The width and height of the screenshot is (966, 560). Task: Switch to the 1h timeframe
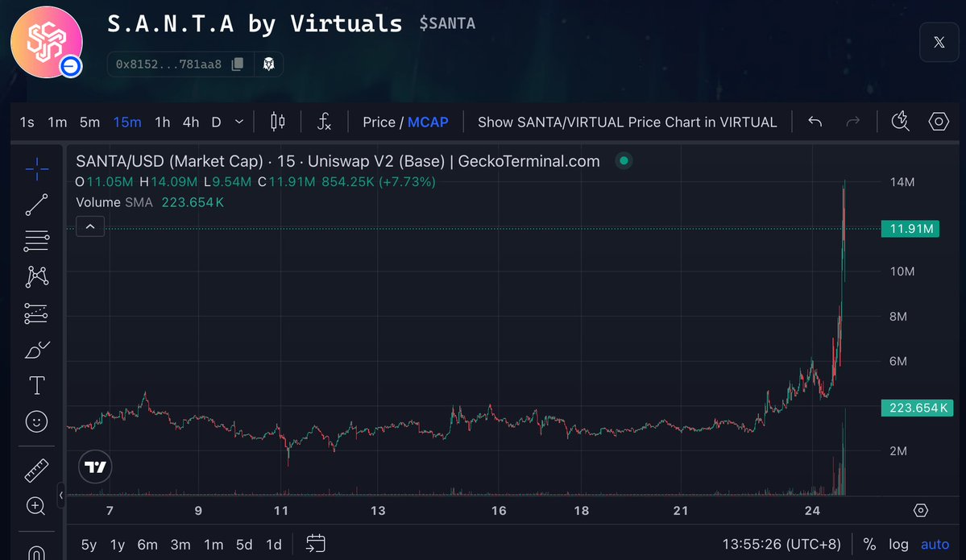[x=162, y=122]
